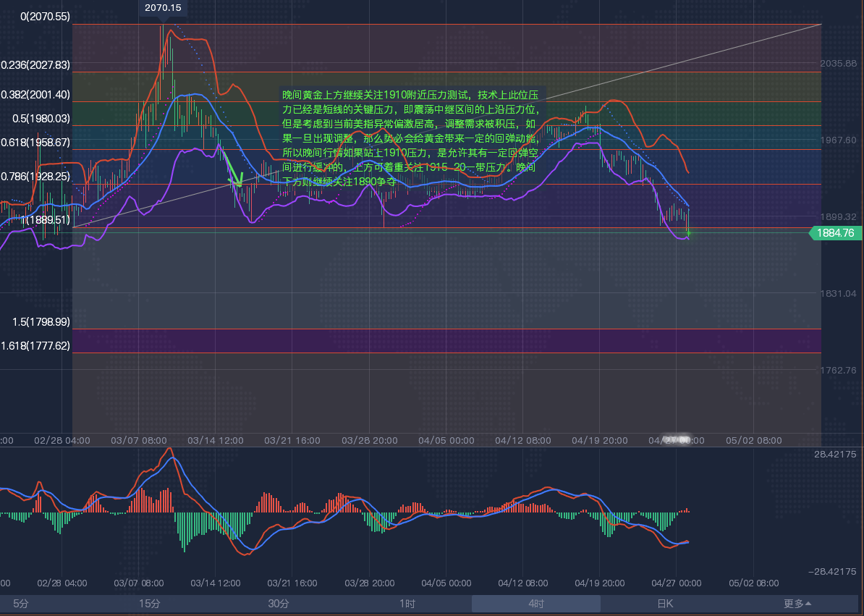Viewport: 864px width, 616px height.
Task: Switch to the 5分 timeframe
Action: [21, 603]
